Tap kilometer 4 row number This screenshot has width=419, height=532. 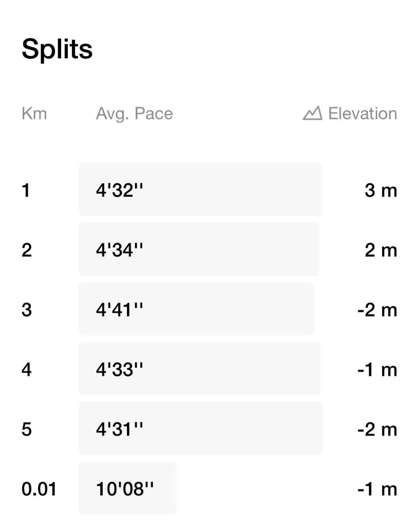(x=26, y=370)
